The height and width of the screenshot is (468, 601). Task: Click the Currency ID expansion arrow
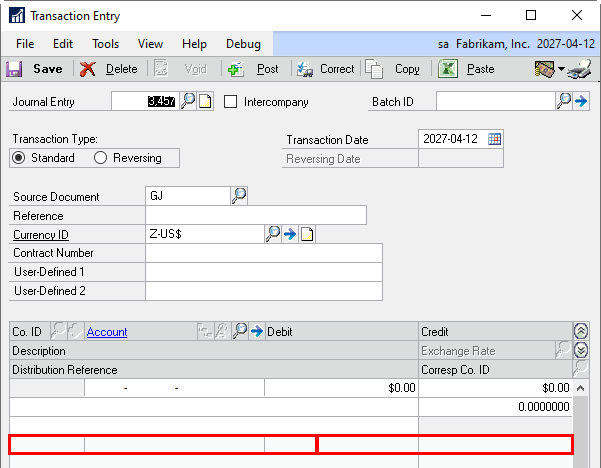[290, 233]
